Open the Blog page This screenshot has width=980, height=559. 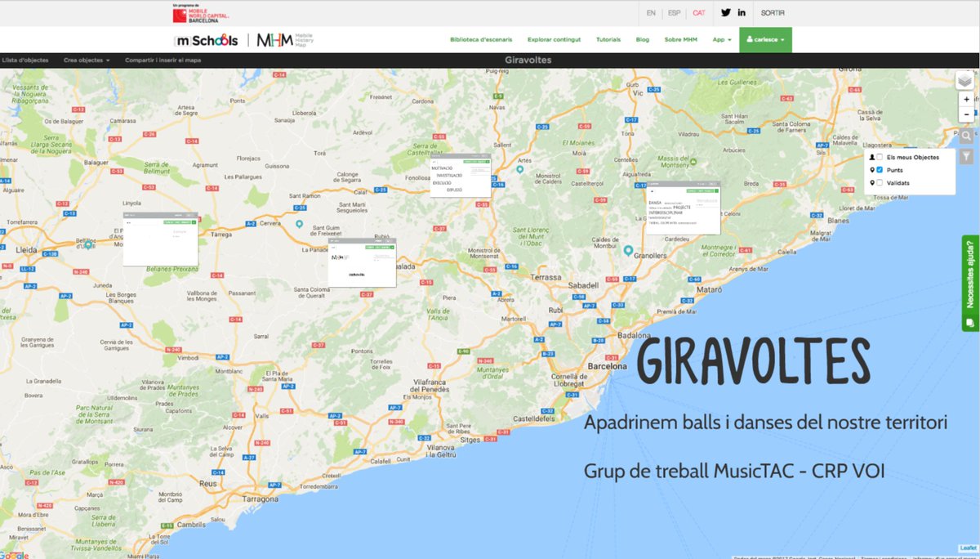coord(643,39)
